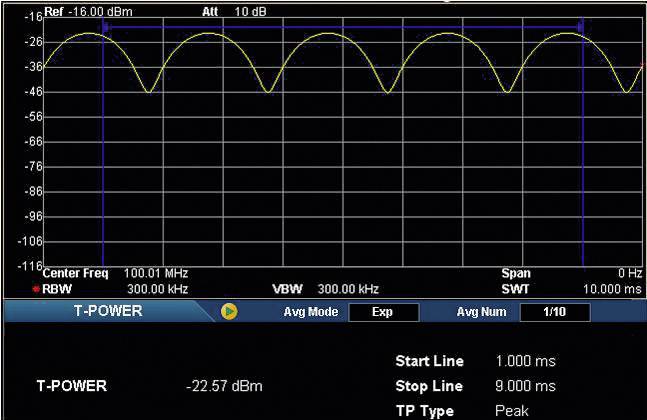This screenshot has width=647, height=420.
Task: Click the horizontal blue gate bar at top
Action: point(342,26)
